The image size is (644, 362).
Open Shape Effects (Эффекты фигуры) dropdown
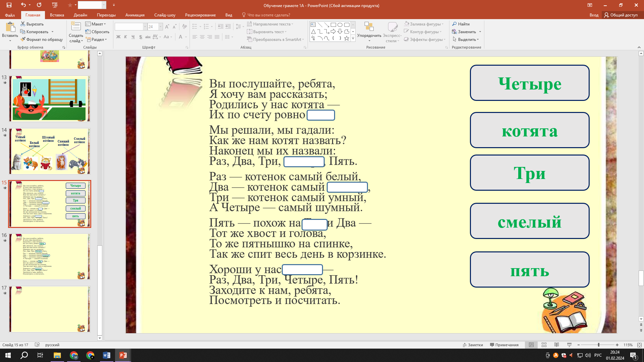(425, 40)
